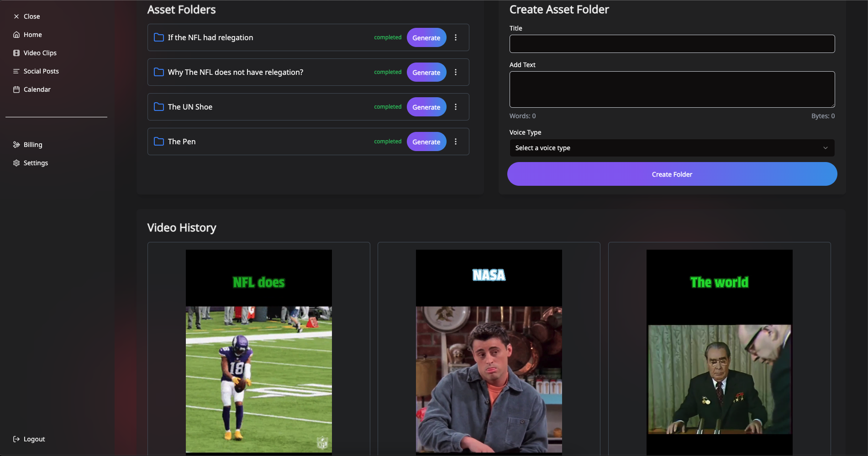The height and width of the screenshot is (456, 868).
Task: Click the Bytes: 0 counter
Action: pos(823,116)
